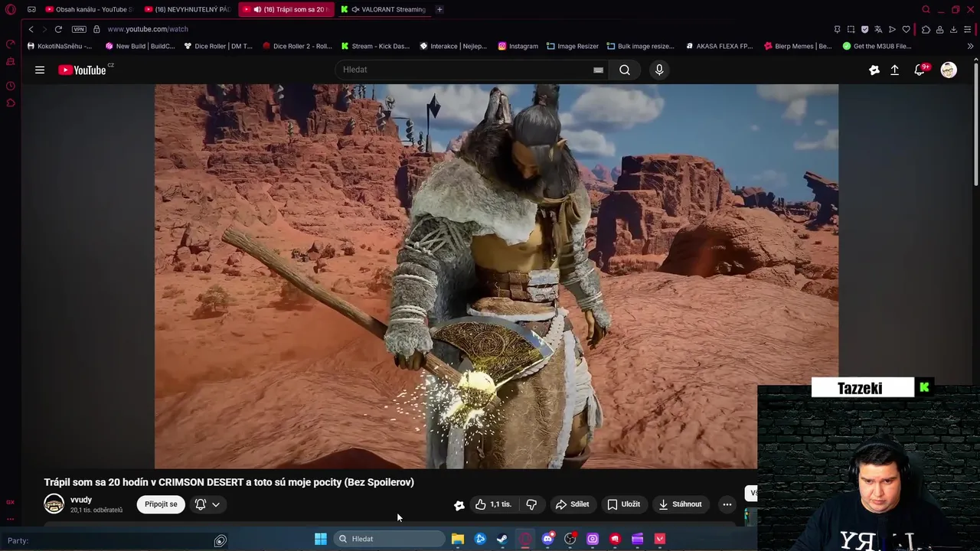Image resolution: width=980 pixels, height=551 pixels.
Task: Dislike the video with thumbs down
Action: 531,504
